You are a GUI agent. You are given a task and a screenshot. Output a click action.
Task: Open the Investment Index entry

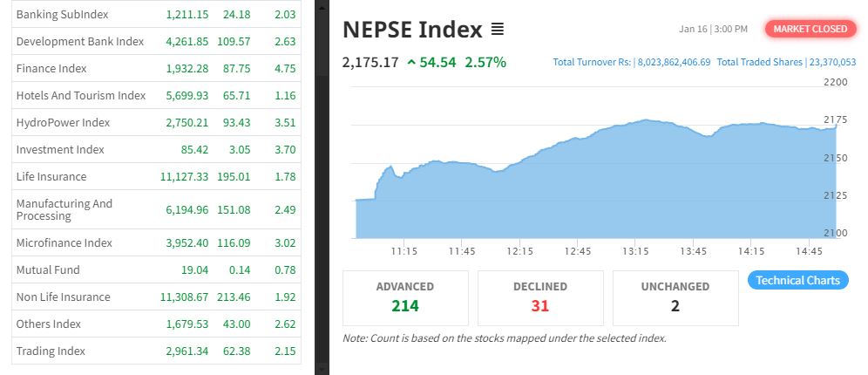59,149
